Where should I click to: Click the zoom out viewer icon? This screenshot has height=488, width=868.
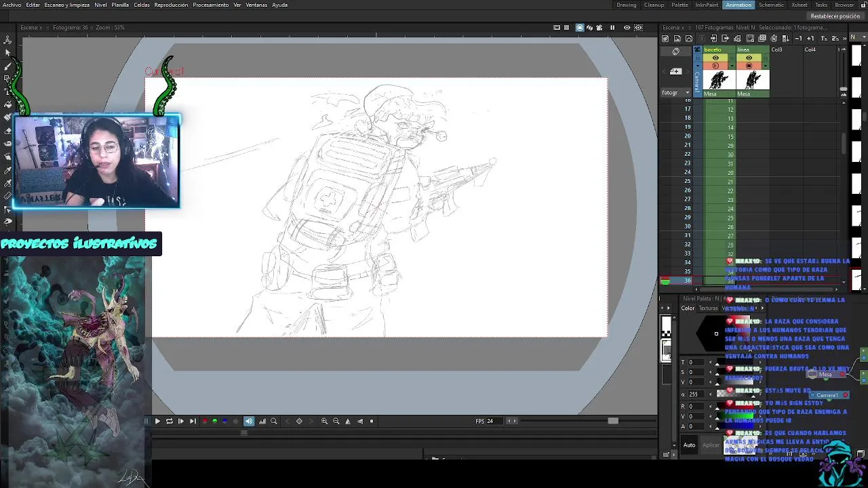(336, 421)
